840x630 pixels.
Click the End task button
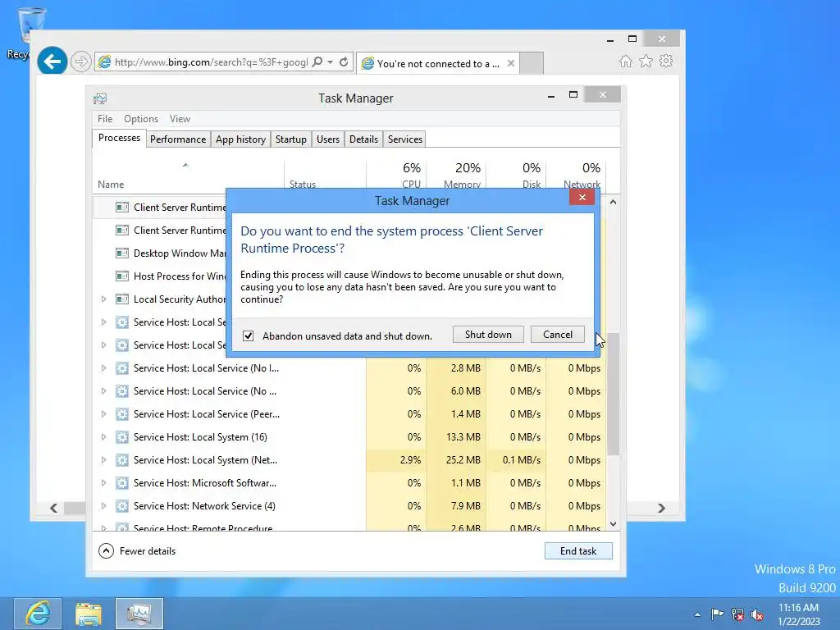pos(578,550)
